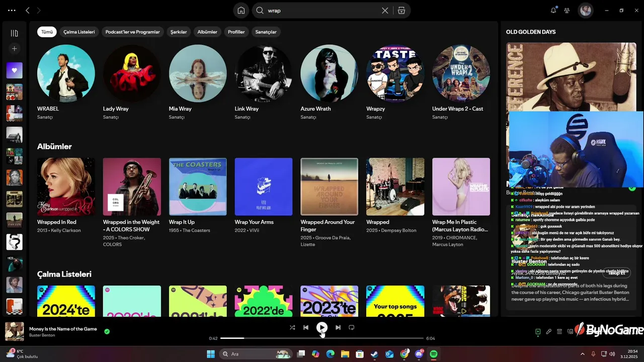Go to Spotify home via house icon
This screenshot has width=644, height=362.
241,11
